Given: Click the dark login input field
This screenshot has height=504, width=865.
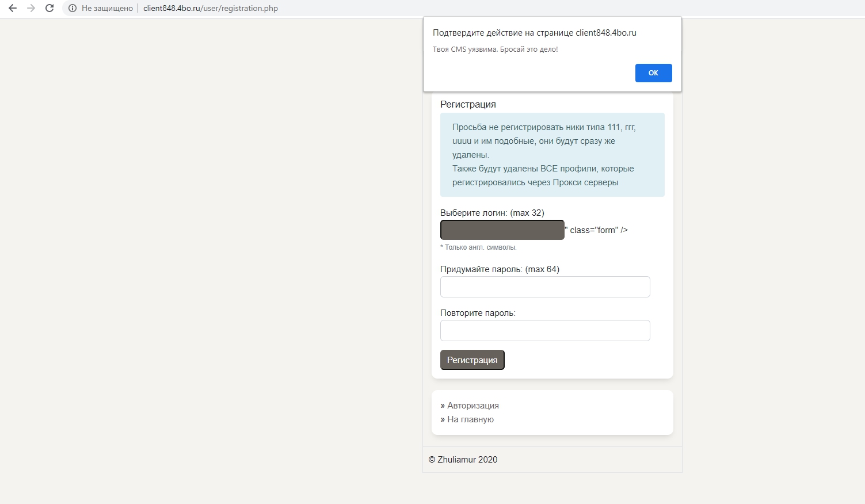Looking at the screenshot, I should 502,230.
